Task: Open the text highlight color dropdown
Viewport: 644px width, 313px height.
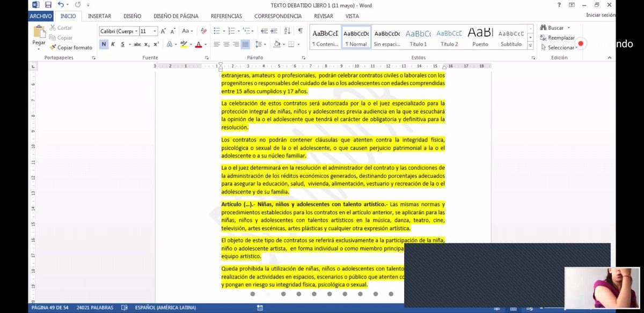Action: 191,44
